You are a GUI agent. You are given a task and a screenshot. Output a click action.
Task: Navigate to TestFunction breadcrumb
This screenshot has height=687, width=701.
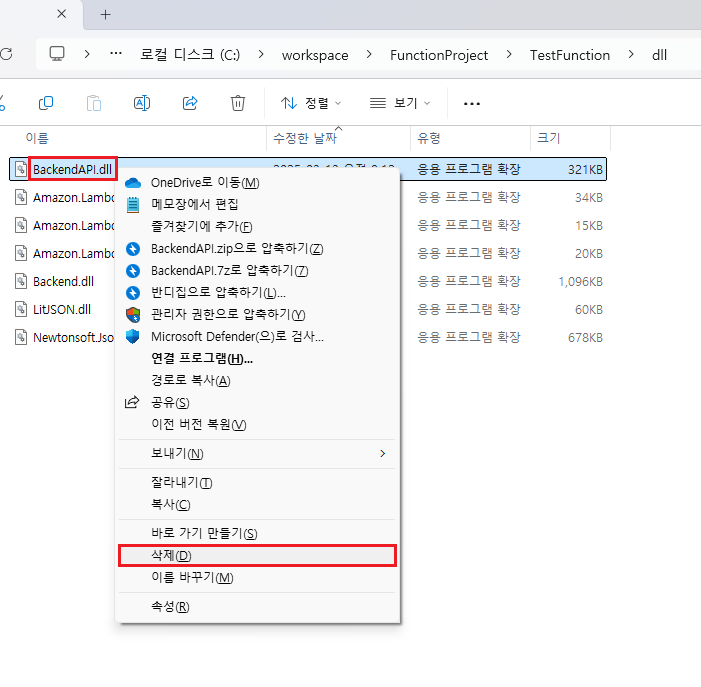coord(570,55)
